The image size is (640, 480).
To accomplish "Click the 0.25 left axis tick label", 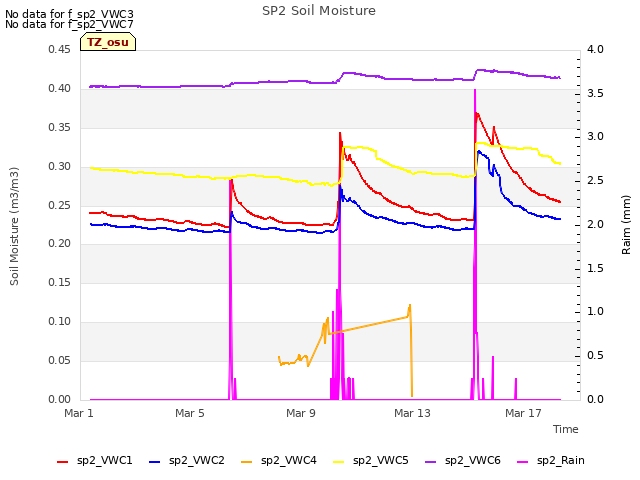I will (x=60, y=205).
